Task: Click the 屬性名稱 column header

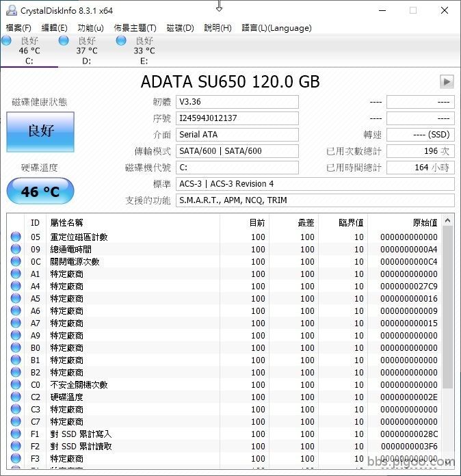Action: point(133,222)
